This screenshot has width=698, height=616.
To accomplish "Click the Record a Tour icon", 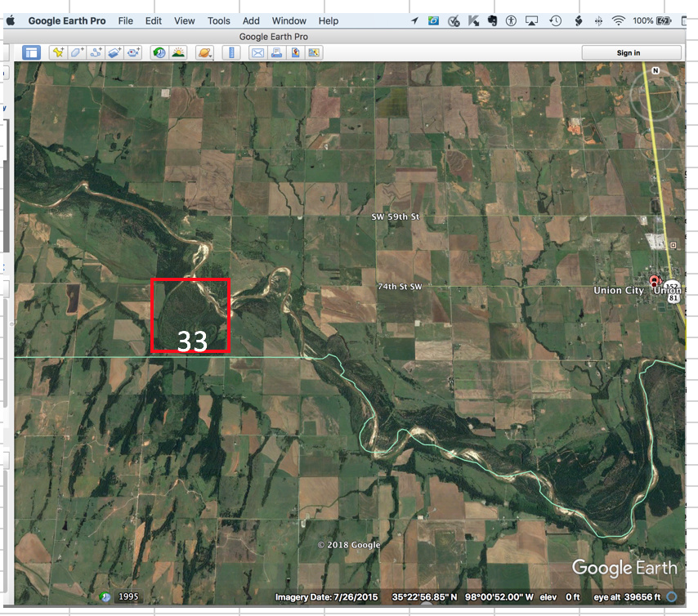I will click(133, 52).
